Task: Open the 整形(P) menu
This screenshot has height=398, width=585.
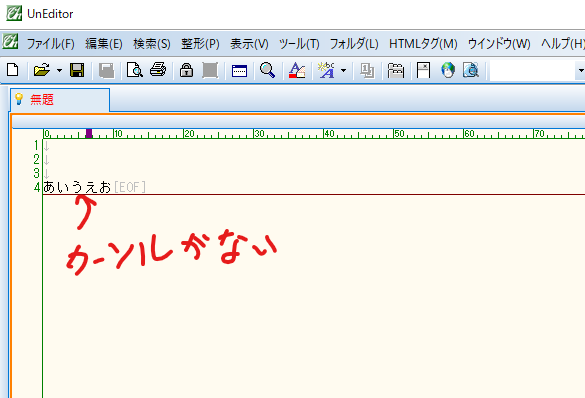Action: click(x=200, y=44)
